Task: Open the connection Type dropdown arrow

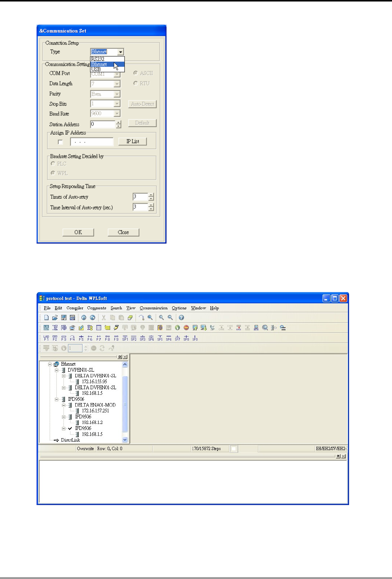Action: (120, 52)
